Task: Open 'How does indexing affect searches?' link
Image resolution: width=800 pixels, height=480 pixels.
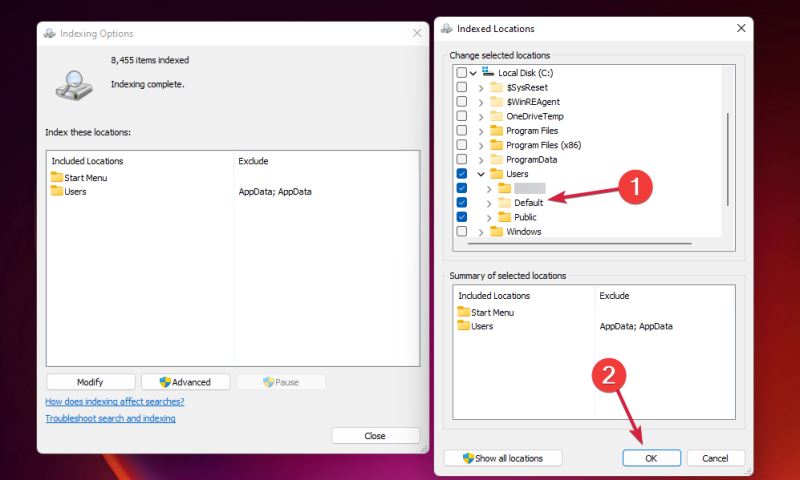Action: [x=115, y=401]
